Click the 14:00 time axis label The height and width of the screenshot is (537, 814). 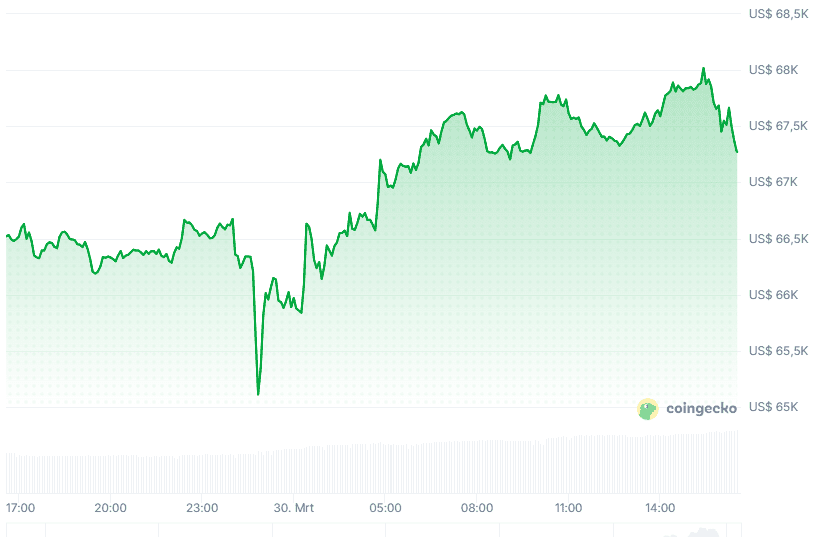coord(660,508)
